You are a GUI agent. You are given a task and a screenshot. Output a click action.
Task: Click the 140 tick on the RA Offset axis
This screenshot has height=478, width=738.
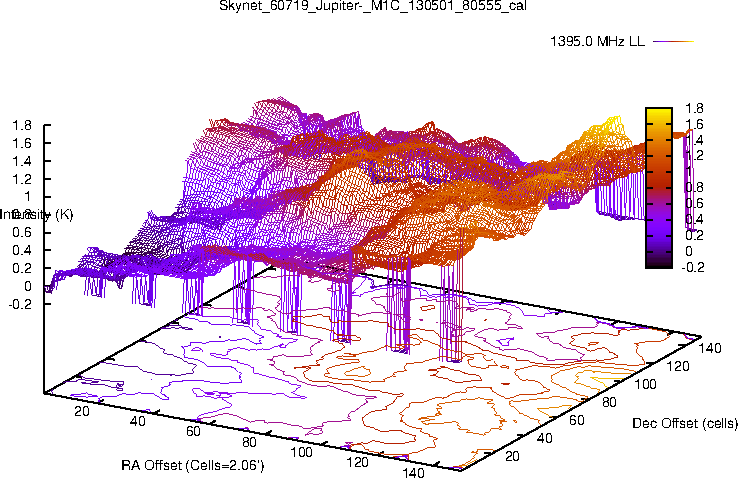413,472
